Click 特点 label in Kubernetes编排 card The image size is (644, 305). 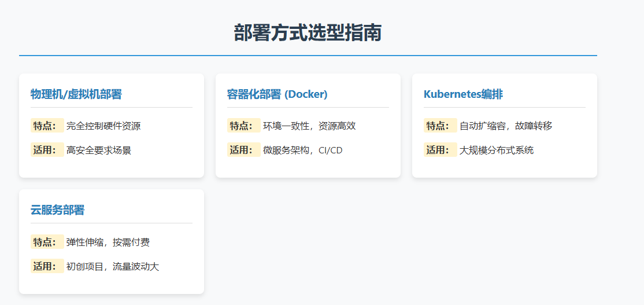pos(439,126)
